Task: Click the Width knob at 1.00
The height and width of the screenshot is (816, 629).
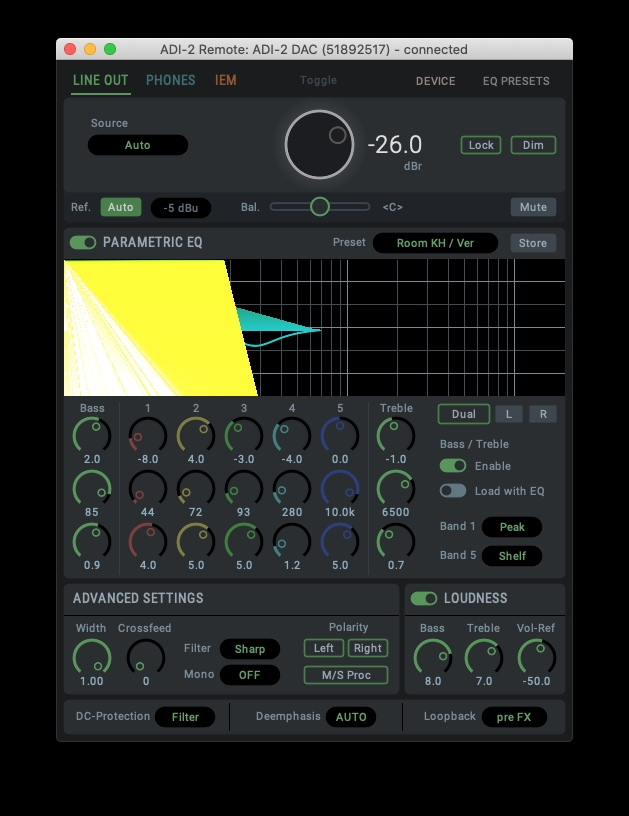Action: 92,657
